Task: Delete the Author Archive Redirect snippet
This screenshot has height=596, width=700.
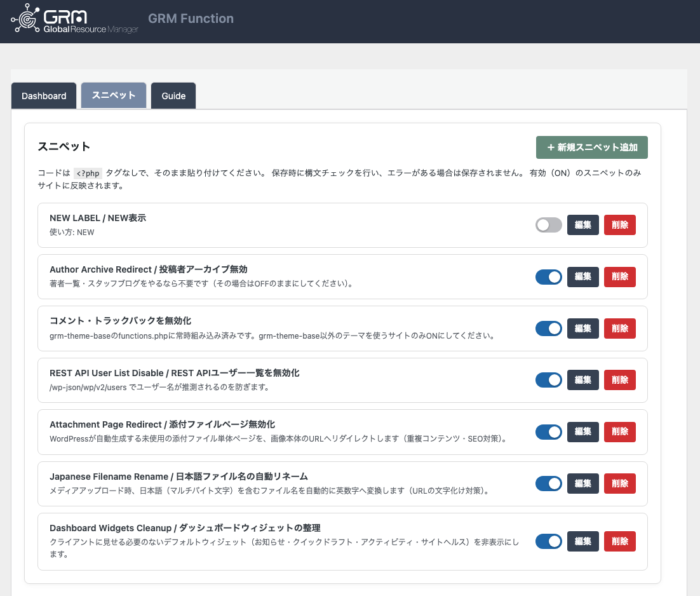Action: (619, 277)
